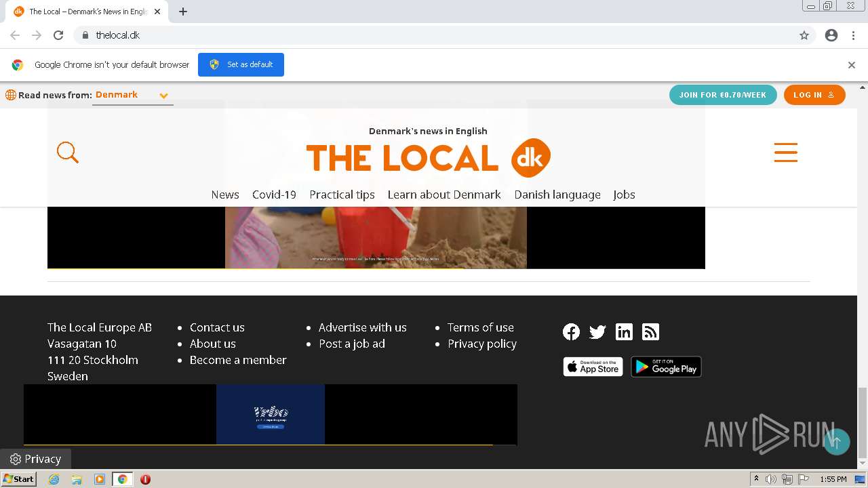Click the Windows Start button

click(x=18, y=479)
